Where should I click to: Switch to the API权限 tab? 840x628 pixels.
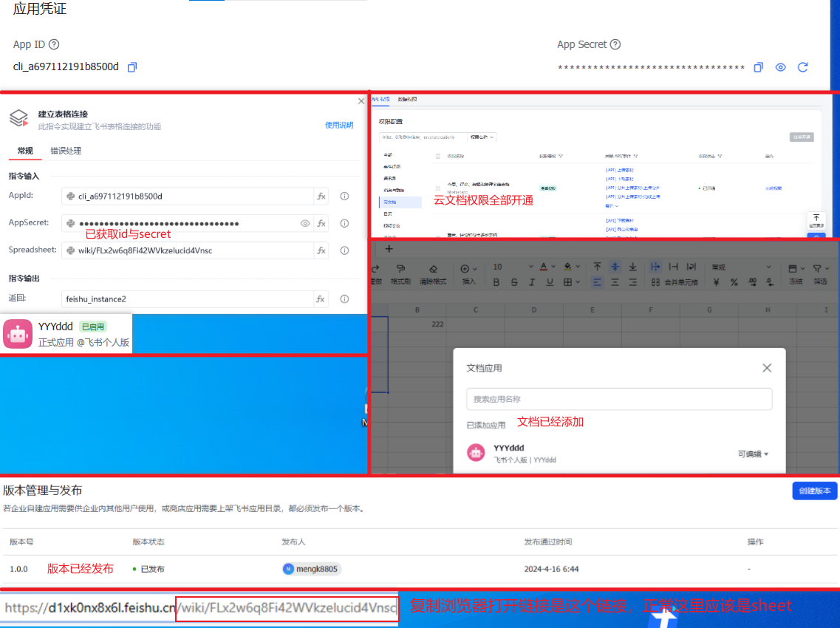381,99
